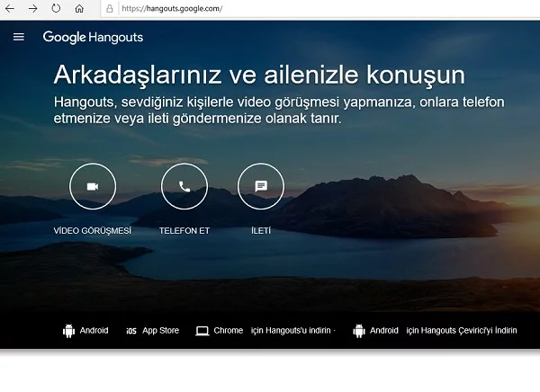
Task: Open the Chrome Hangouts download link
Action: click(229, 330)
